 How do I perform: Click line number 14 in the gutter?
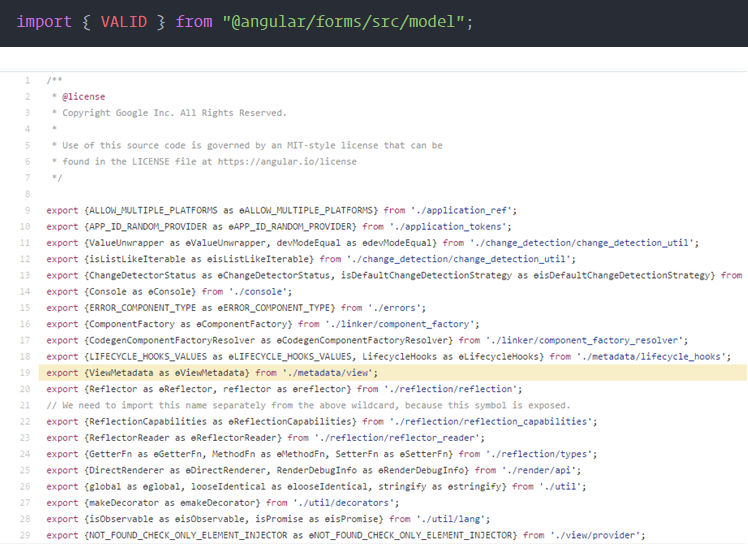click(25, 291)
